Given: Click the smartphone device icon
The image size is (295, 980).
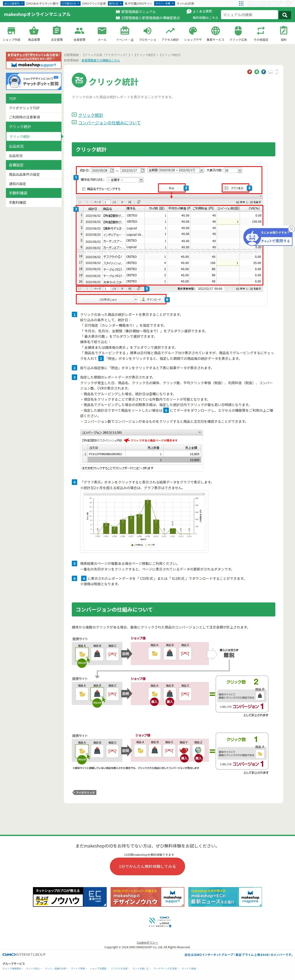Looking at the screenshot, I should coord(277,72).
